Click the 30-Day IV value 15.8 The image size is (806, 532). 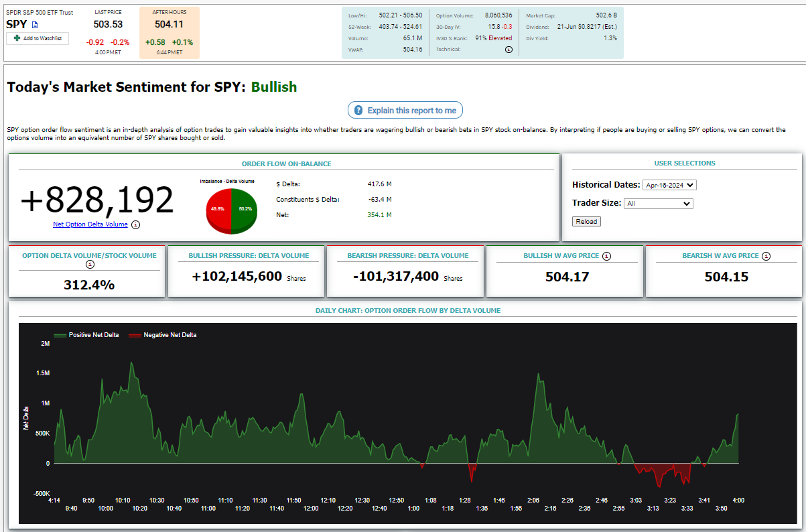(494, 27)
